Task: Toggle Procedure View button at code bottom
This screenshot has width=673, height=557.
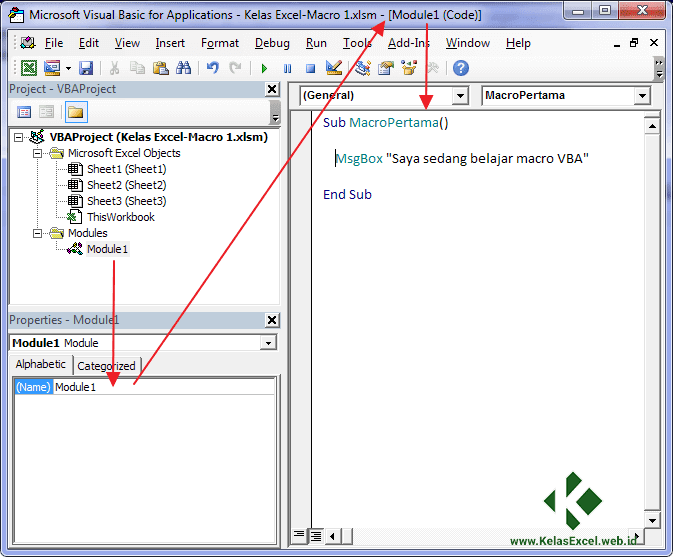Action: point(299,536)
